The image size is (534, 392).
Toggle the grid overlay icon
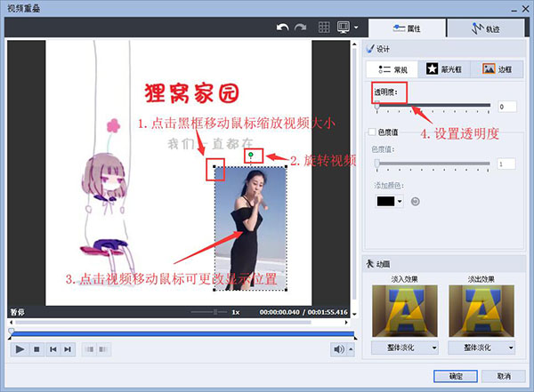click(324, 28)
